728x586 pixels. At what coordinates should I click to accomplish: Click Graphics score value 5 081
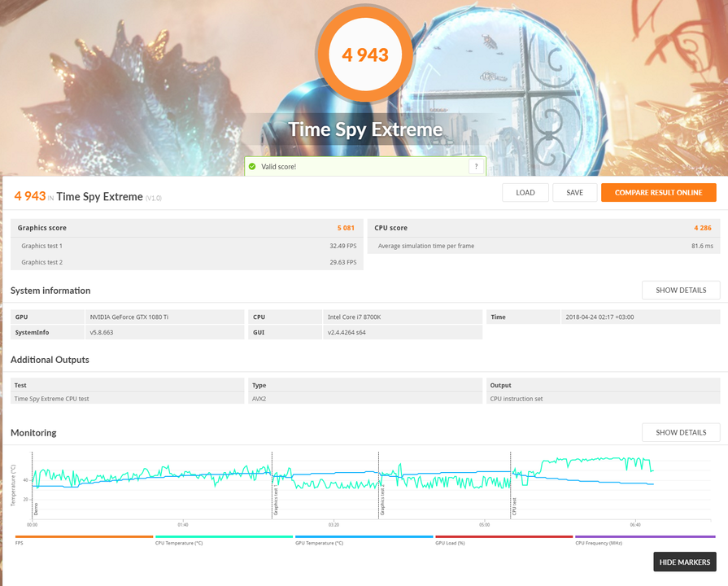(x=346, y=228)
